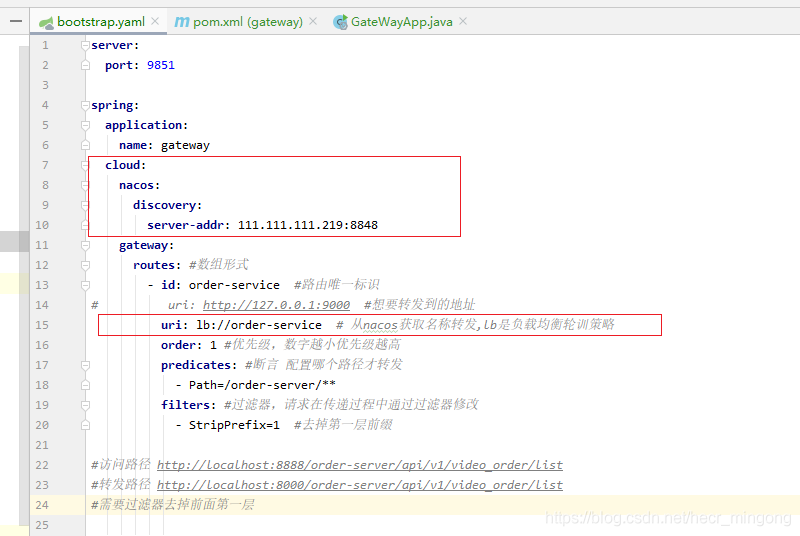Collapse the server: block fold marker
Viewport: 800px width, 536px height.
85,45
